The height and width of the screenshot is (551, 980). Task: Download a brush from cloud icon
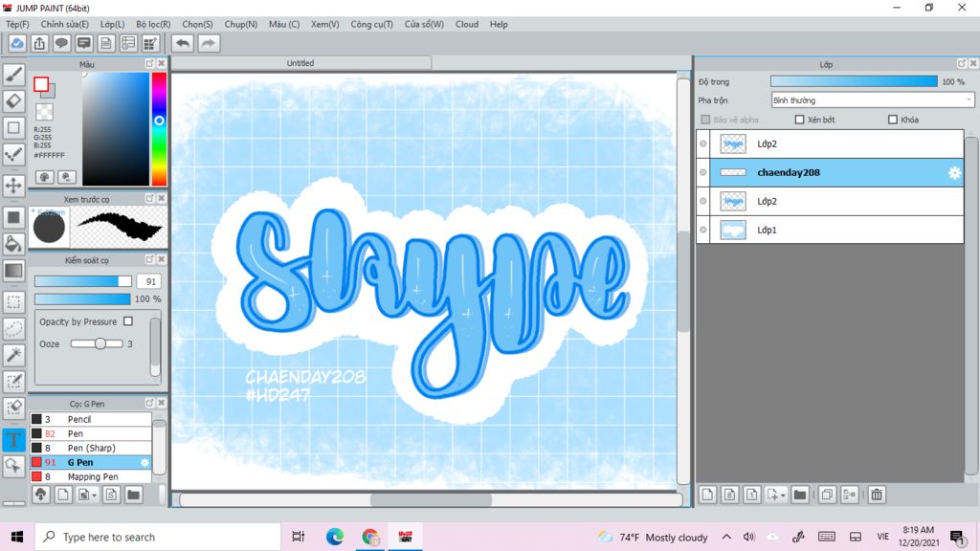(x=40, y=495)
